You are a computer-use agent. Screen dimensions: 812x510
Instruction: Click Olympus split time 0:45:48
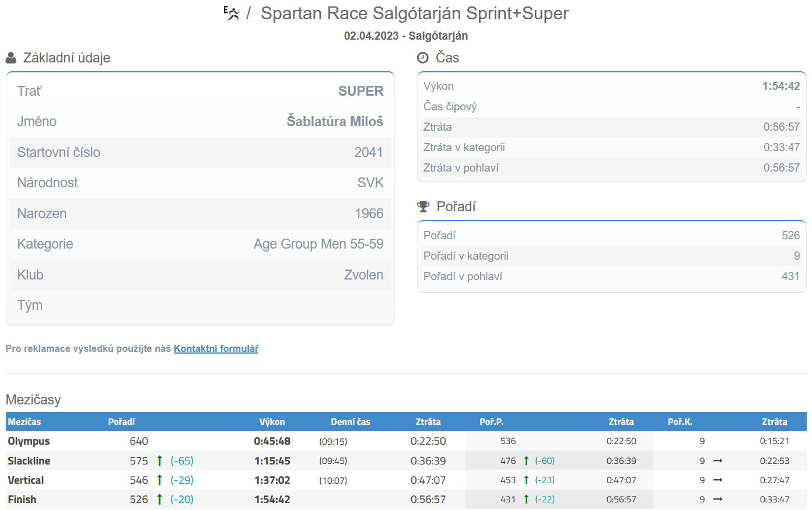[272, 441]
